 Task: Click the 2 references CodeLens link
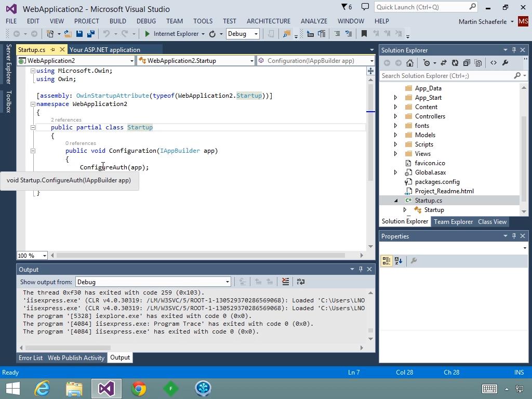click(66, 120)
